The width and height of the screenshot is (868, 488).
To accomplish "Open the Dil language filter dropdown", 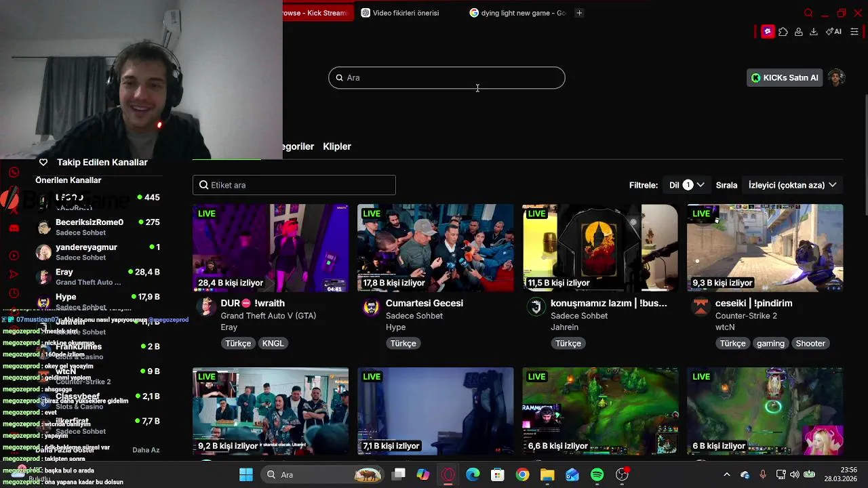I will [x=687, y=185].
